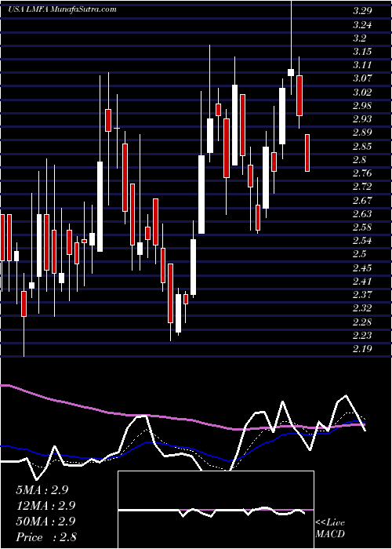Screen dimensions: 392x549
Task: Click the 3.15 price axis label
Action: tap(361, 52)
